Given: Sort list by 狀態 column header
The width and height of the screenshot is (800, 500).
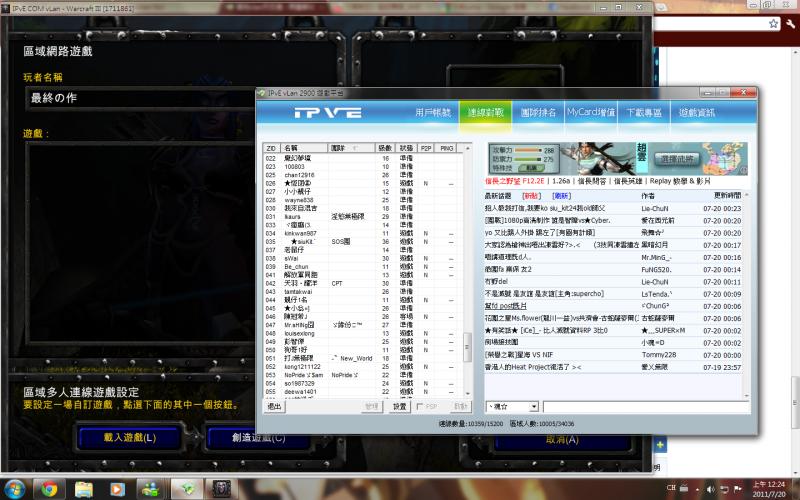Looking at the screenshot, I should [406, 148].
